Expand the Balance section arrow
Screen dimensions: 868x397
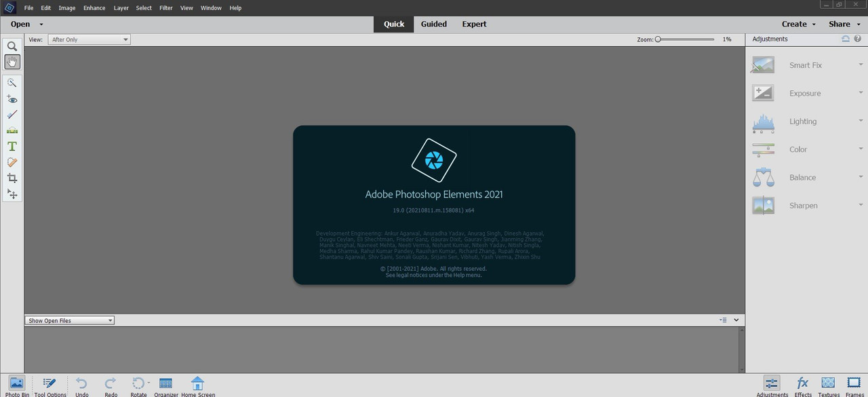(861, 177)
